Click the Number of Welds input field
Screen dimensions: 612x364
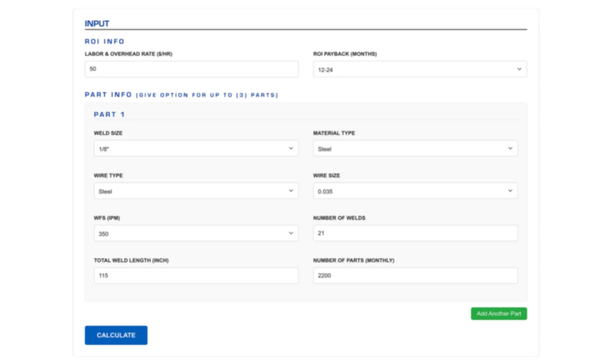(x=415, y=233)
